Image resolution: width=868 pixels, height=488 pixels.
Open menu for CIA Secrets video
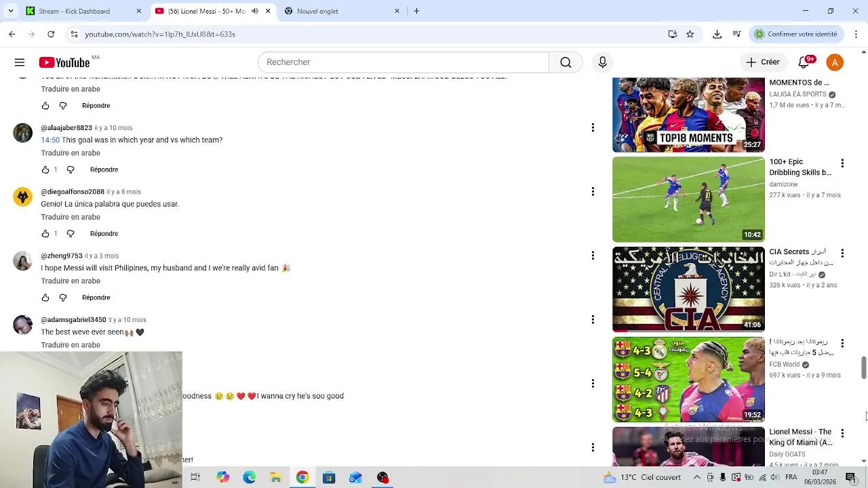coord(842,253)
